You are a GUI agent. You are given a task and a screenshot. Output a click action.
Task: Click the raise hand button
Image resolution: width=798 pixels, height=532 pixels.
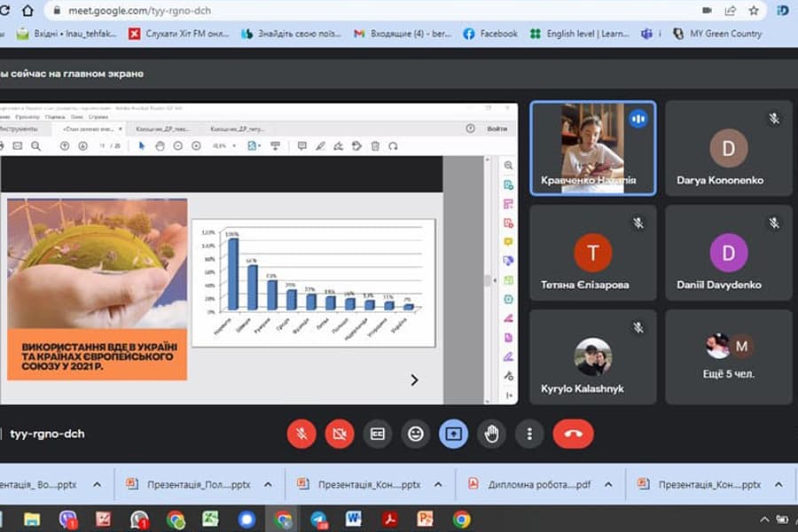pyautogui.click(x=491, y=434)
